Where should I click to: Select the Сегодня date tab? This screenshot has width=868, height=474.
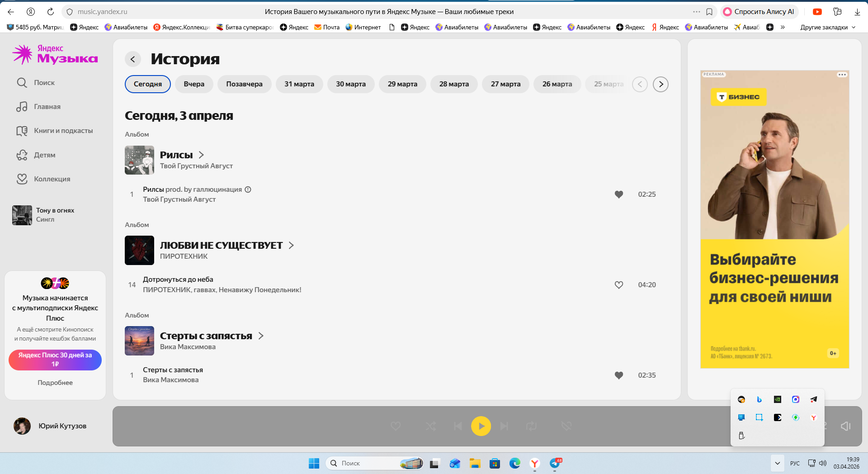[x=148, y=84]
